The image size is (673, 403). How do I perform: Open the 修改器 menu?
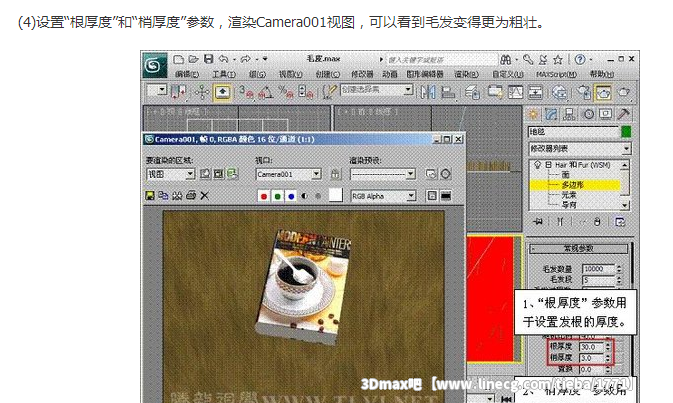pos(362,74)
